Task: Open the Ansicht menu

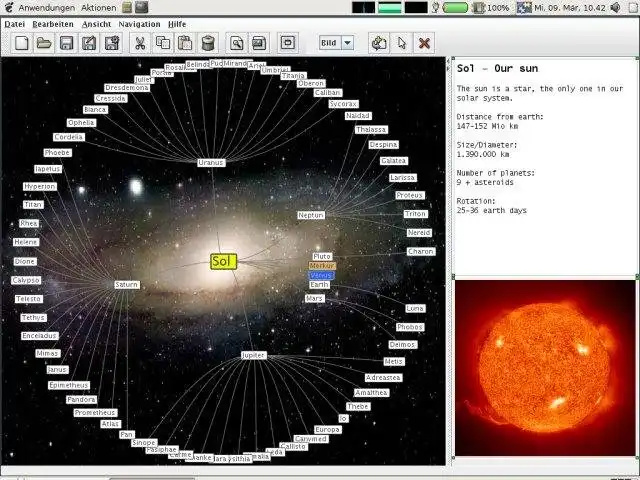Action: click(96, 24)
